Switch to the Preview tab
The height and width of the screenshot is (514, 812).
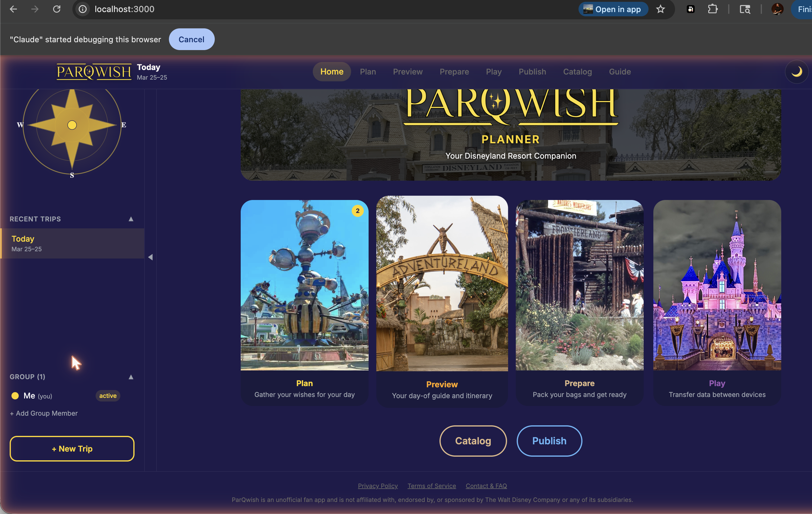(408, 72)
